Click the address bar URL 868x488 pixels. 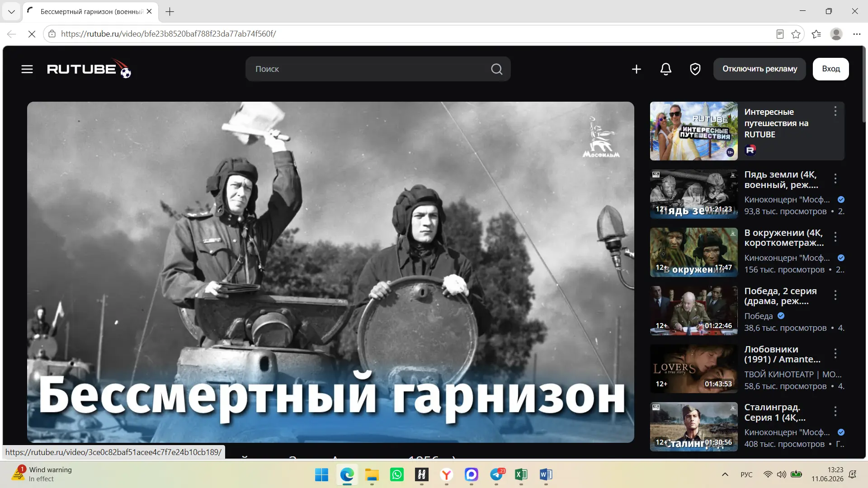point(168,34)
